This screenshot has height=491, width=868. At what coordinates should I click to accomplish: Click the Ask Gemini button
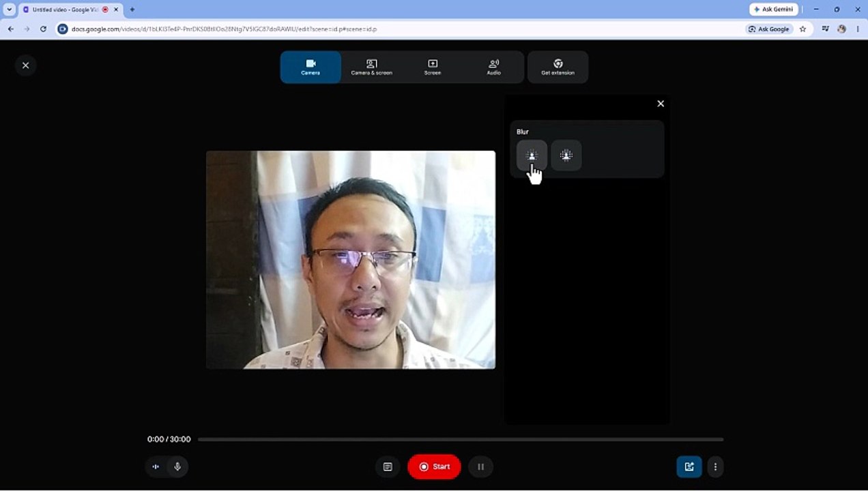(x=774, y=10)
